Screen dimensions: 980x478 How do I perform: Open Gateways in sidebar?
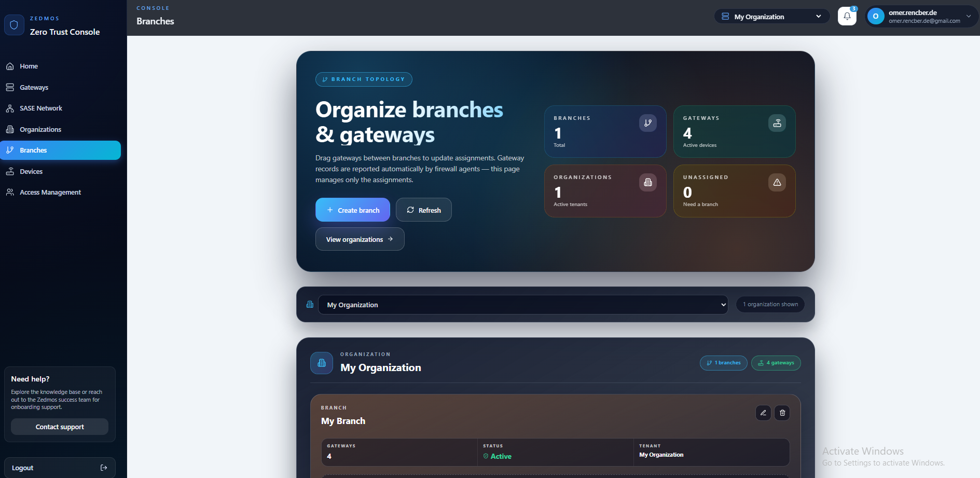click(60, 87)
